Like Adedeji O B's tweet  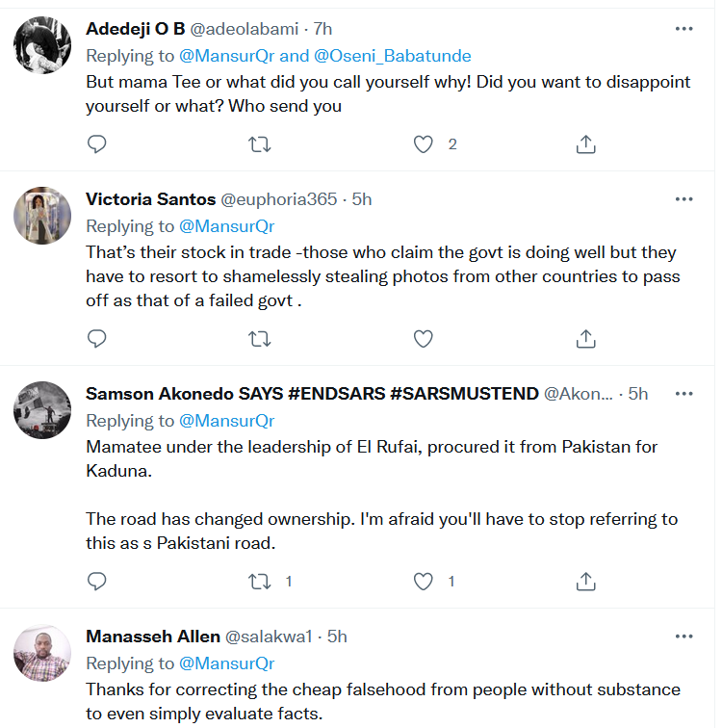point(424,144)
